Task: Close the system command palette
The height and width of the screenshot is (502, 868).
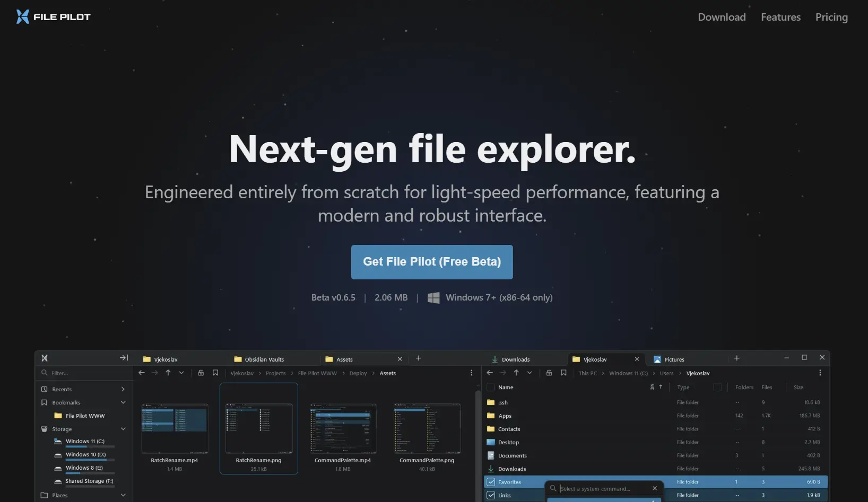Action: coord(655,488)
